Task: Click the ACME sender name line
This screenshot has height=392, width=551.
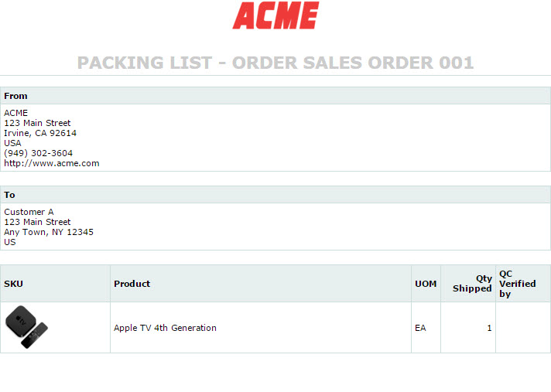Action: (15, 113)
